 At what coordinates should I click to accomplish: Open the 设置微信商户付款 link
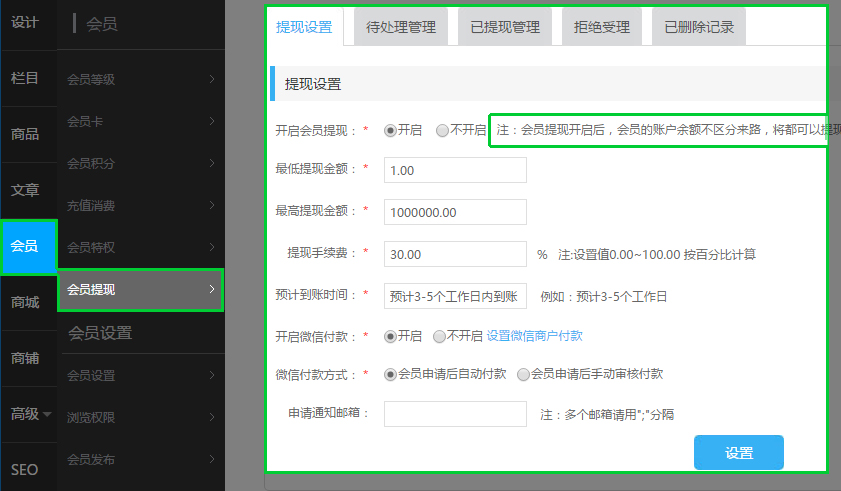534,336
